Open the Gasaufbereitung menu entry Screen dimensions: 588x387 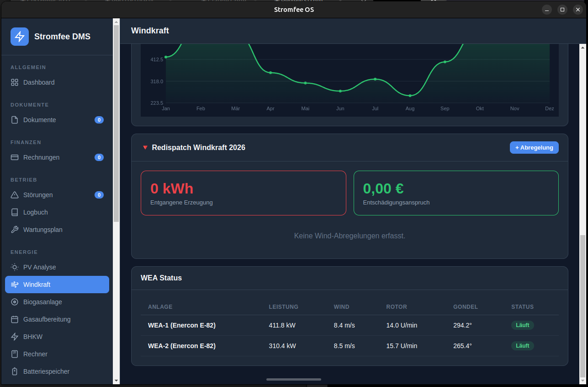pyautogui.click(x=47, y=319)
